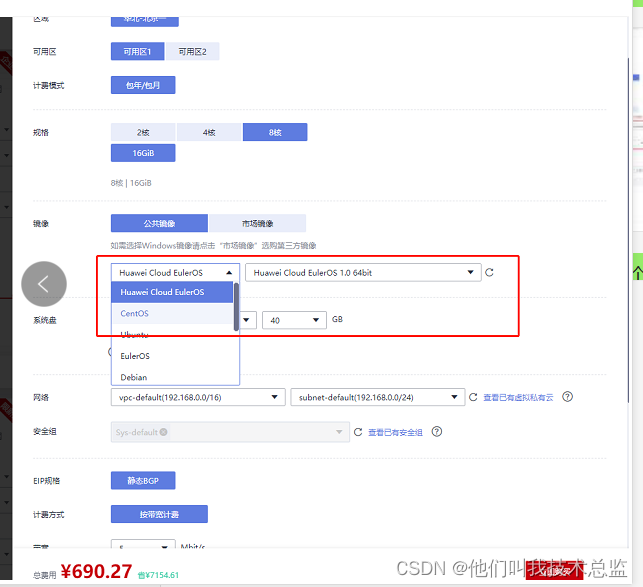Screen dimensions: 643x587
Task: Choose Huawei Cloud EulerOS from the list
Action: point(172,292)
